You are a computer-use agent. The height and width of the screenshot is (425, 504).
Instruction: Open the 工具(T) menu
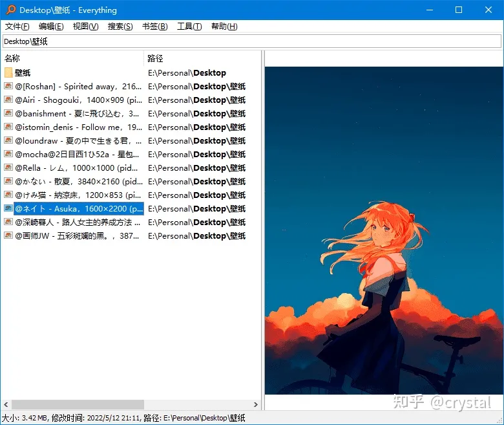tap(189, 27)
